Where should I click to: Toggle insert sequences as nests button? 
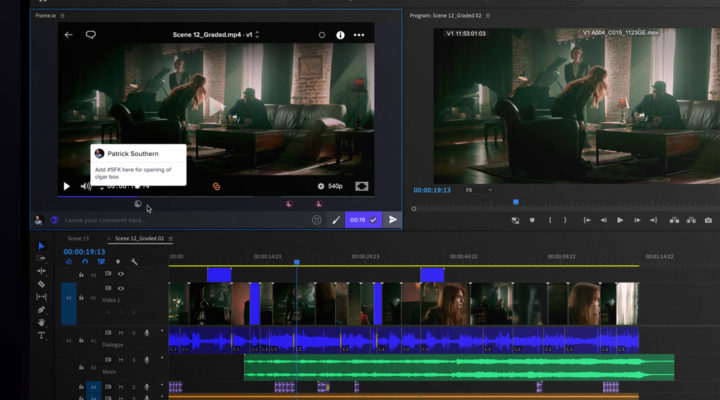pyautogui.click(x=68, y=261)
